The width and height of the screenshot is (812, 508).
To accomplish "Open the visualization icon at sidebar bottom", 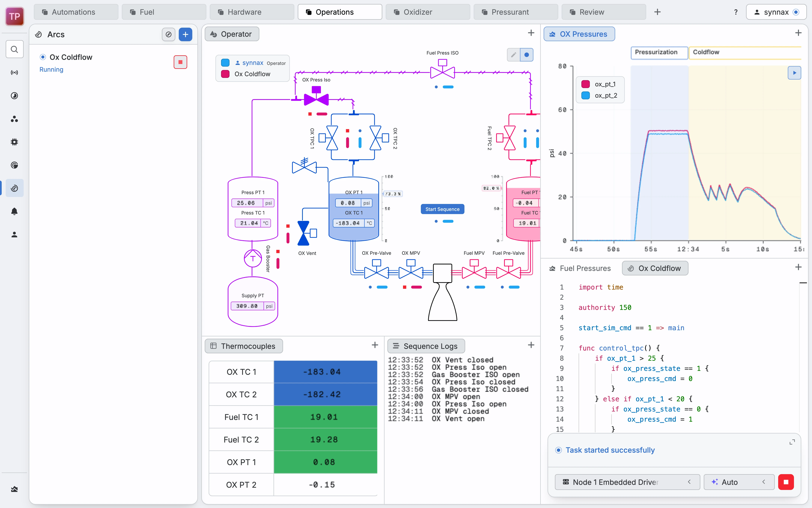I will [14, 489].
